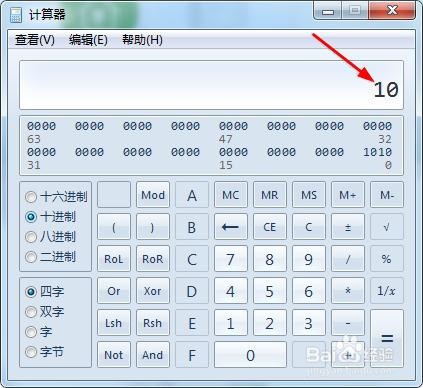This screenshot has width=423, height=388.
Task: Click the percent button
Action: pos(387,259)
